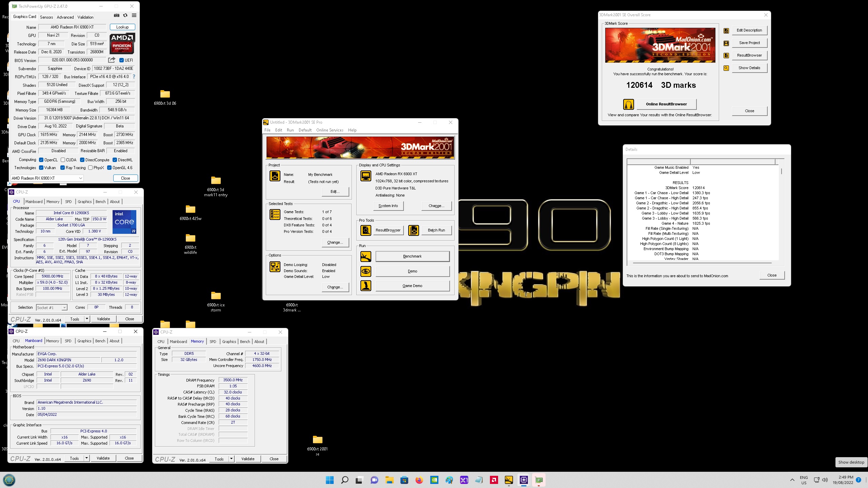Click the Batch Run icon
The height and width of the screenshot is (488, 868).
[x=414, y=230]
